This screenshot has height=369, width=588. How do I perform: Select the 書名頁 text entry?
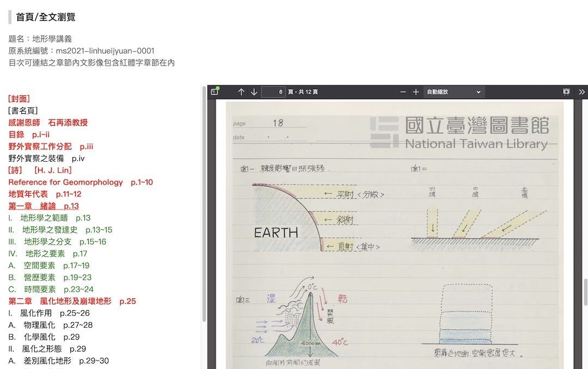click(23, 110)
